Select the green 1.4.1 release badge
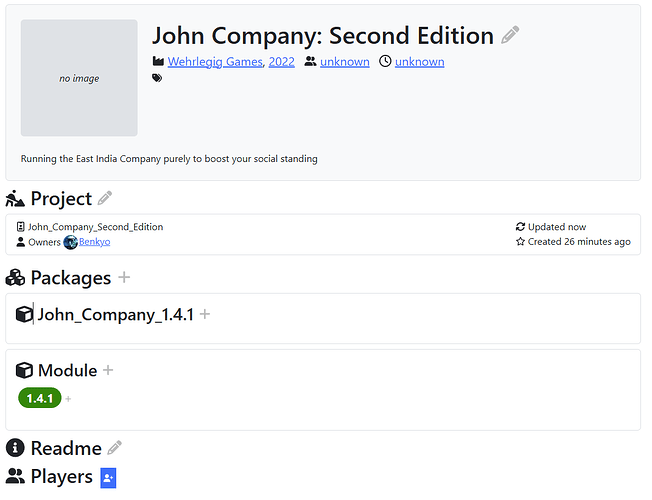The width and height of the screenshot is (652, 500). (39, 398)
